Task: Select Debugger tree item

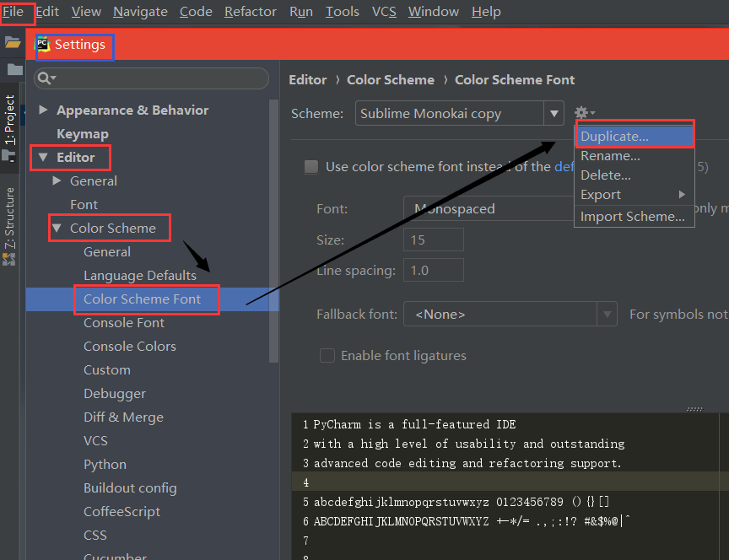Action: pos(115,394)
